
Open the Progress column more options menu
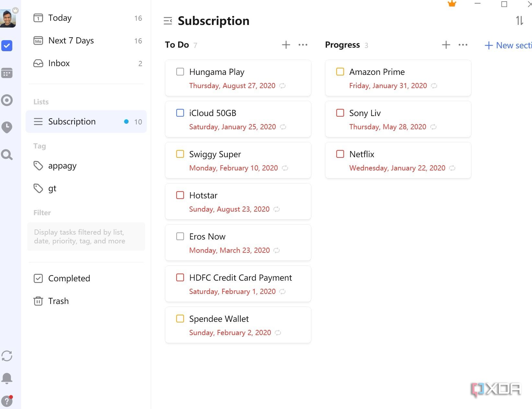[463, 45]
